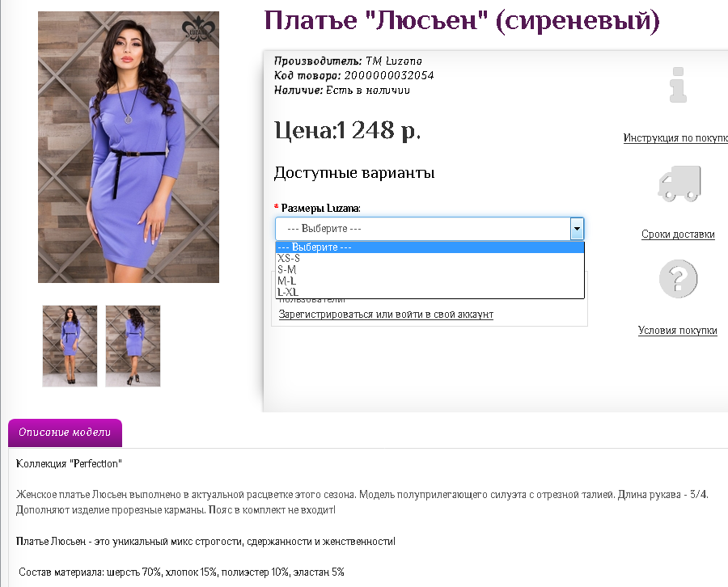The height and width of the screenshot is (587, 728).
Task: Select the '--- Выберите ---' highlighted option
Action: (430, 247)
